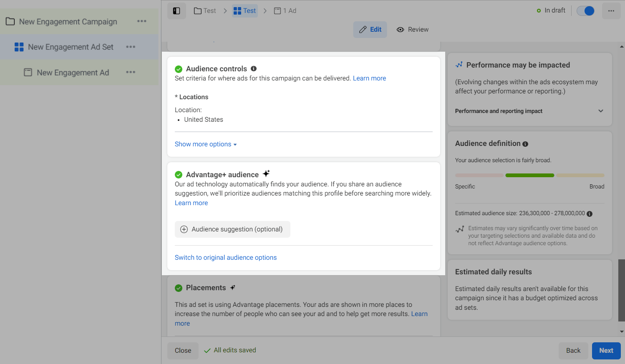Click Switch to original audience options
The height and width of the screenshot is (364, 625).
click(226, 258)
